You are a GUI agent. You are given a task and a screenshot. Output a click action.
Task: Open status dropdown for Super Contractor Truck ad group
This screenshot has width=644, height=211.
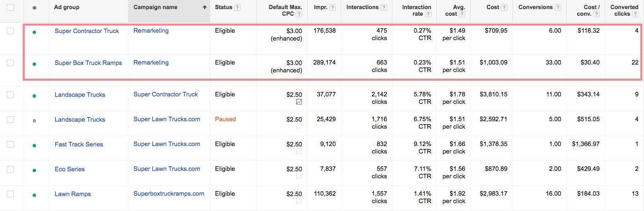click(x=34, y=32)
